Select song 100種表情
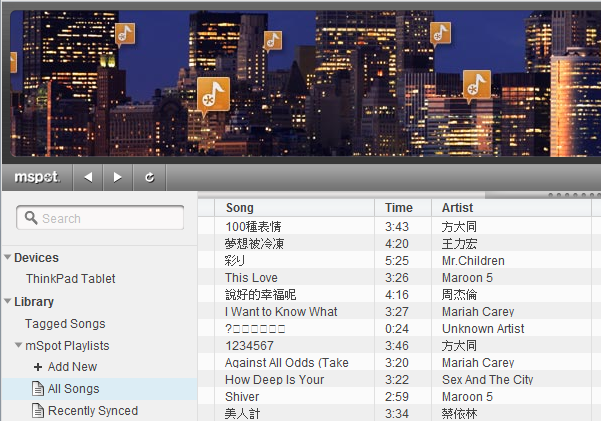The width and height of the screenshot is (601, 421). [253, 227]
